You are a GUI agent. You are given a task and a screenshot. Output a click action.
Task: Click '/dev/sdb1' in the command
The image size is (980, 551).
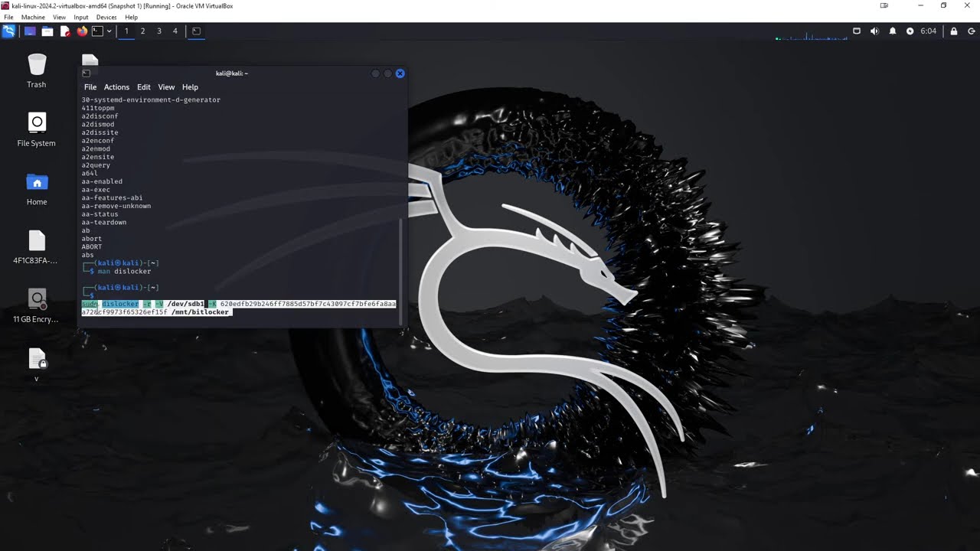(186, 304)
